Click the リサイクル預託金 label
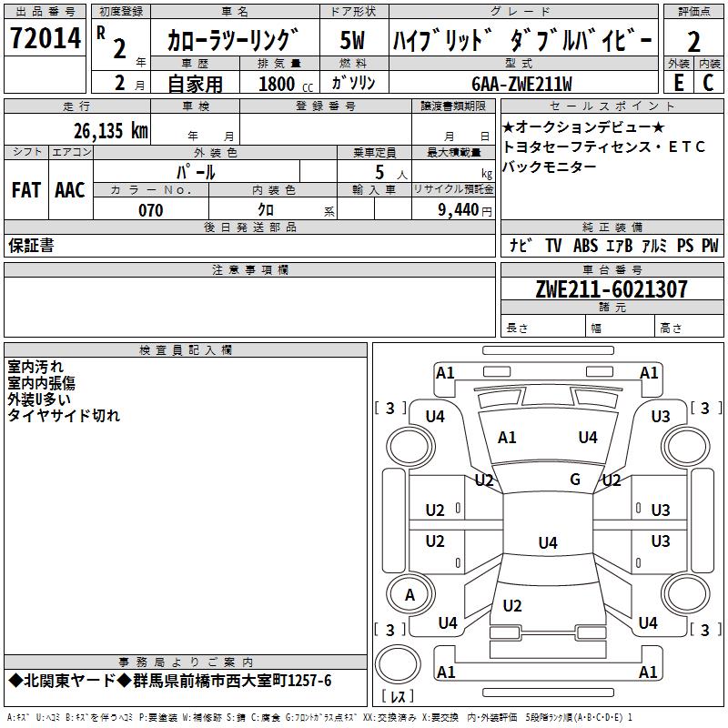This screenshot has height=728, width=728. 453,189
